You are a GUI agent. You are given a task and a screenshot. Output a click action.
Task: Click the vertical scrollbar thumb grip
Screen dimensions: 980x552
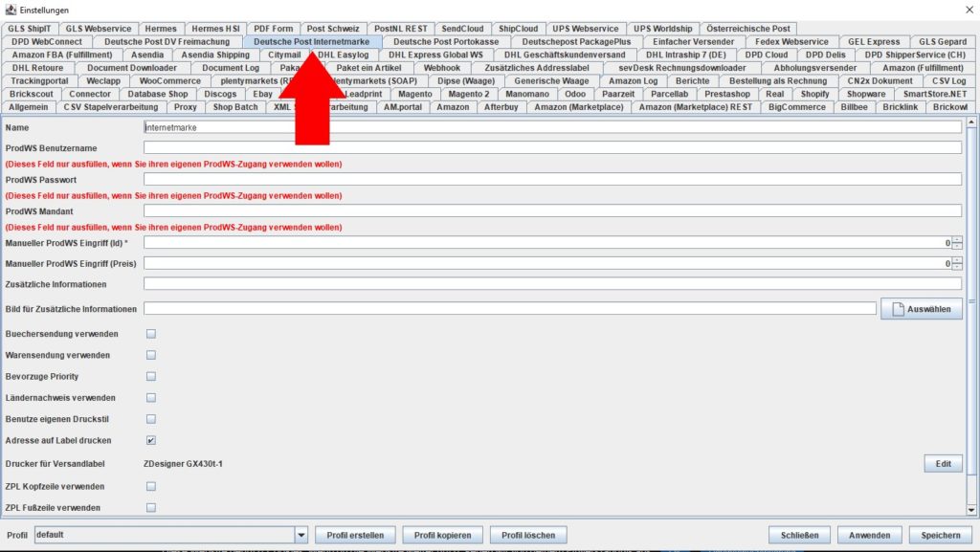971,301
